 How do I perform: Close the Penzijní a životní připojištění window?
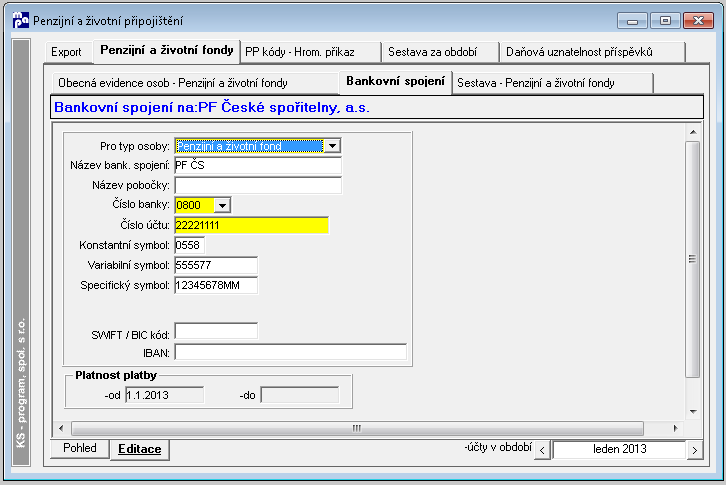tap(698, 21)
